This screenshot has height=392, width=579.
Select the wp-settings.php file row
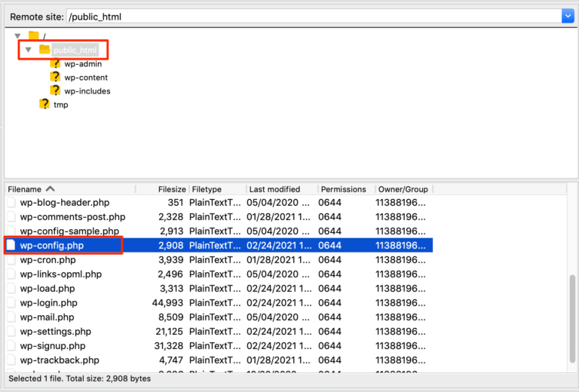(x=56, y=332)
